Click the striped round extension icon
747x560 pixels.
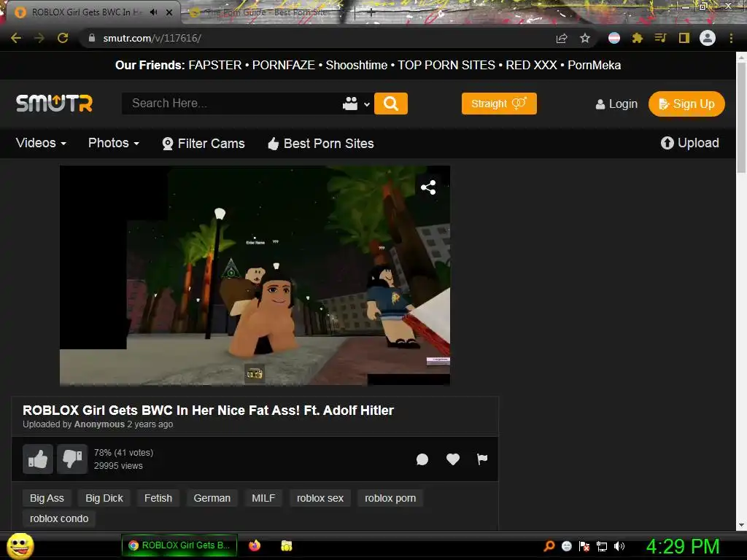[614, 38]
